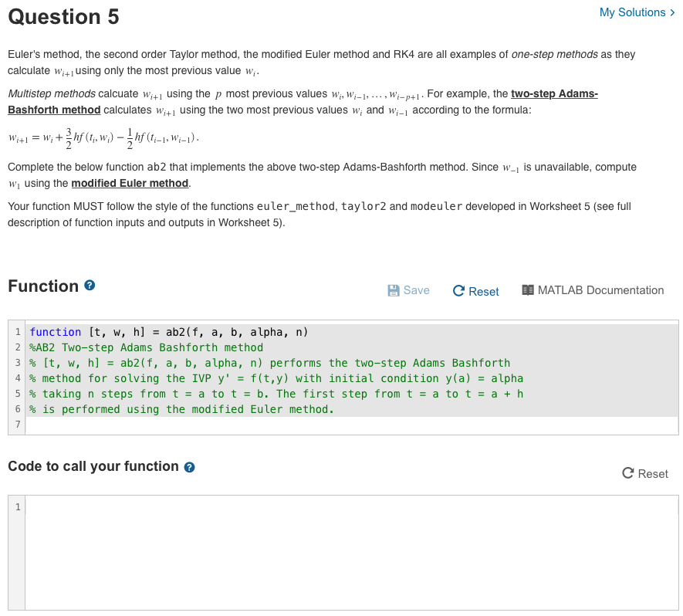The width and height of the screenshot is (683, 616).
Task: Click the circular Reset icon above the function editor
Action: tap(458, 291)
